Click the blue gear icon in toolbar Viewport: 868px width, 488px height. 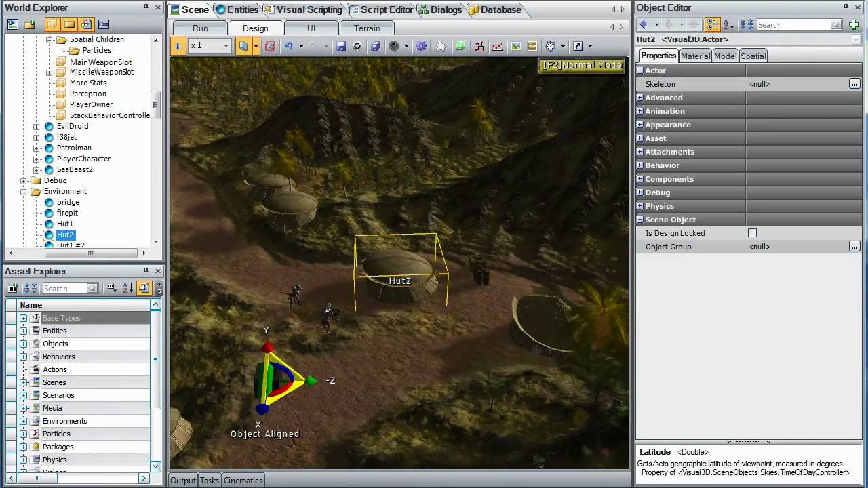pos(421,46)
